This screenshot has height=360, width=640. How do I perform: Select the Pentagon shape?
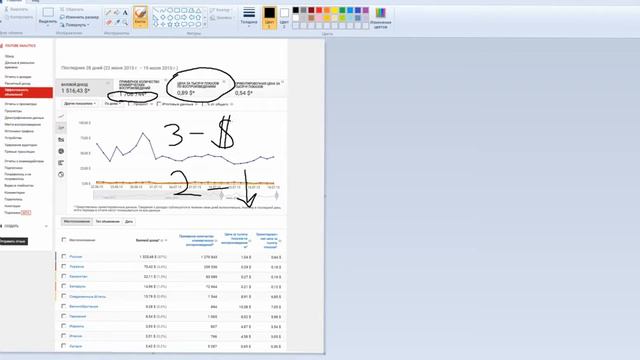[x=170, y=18]
